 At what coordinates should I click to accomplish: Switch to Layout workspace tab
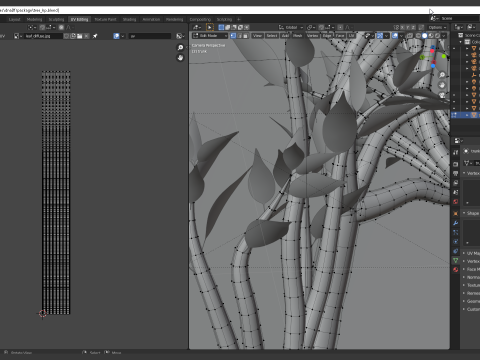(x=14, y=19)
